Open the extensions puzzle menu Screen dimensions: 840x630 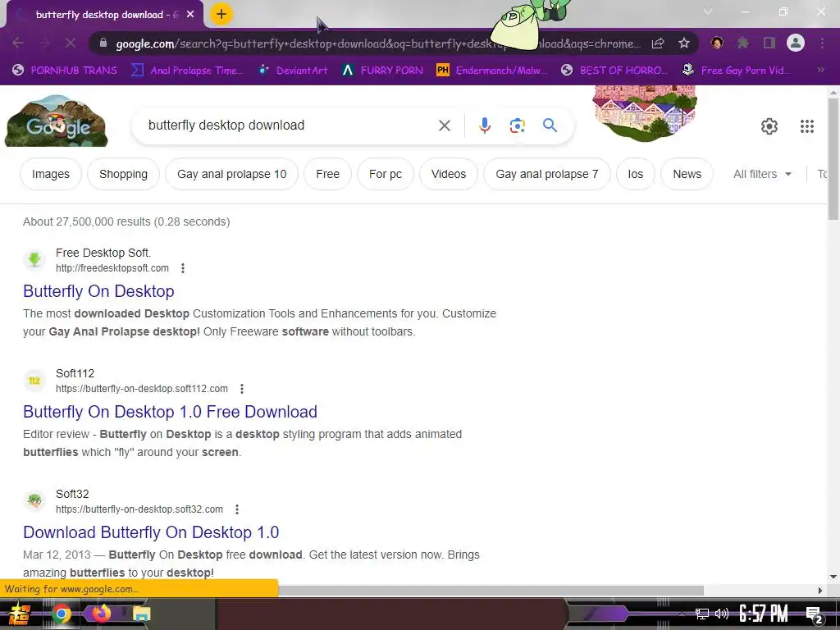(x=743, y=43)
